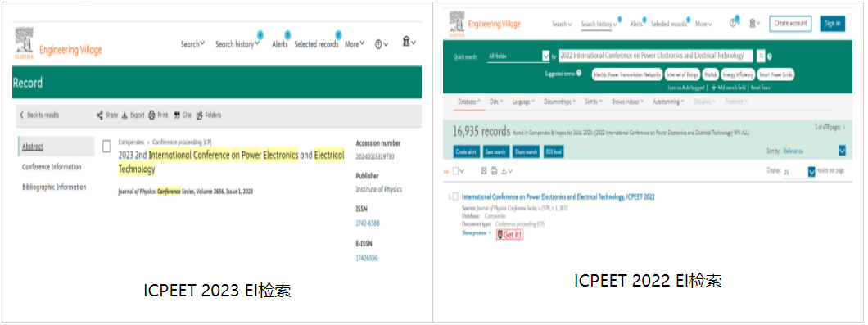
Task: Tick the checkbox beside the 2023 ICPEET record title
Action: click(106, 147)
